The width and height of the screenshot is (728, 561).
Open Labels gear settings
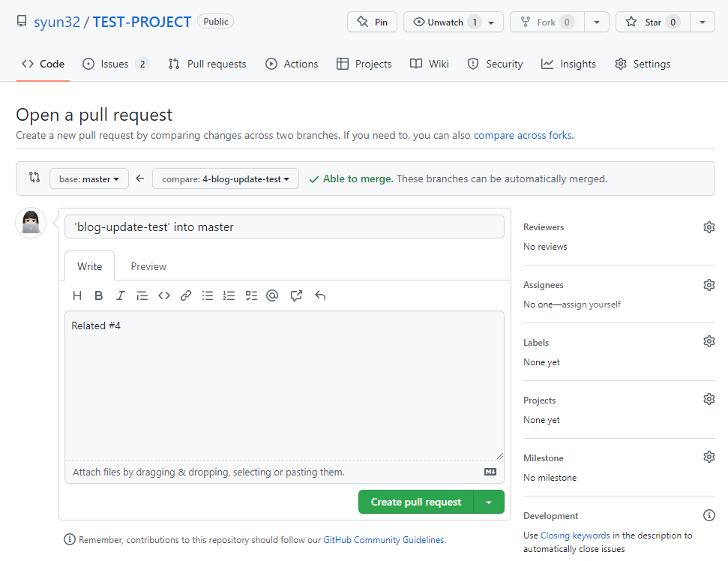point(709,341)
